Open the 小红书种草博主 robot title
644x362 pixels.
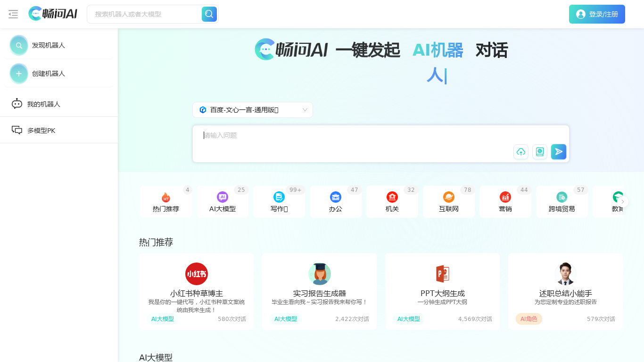[x=197, y=293]
